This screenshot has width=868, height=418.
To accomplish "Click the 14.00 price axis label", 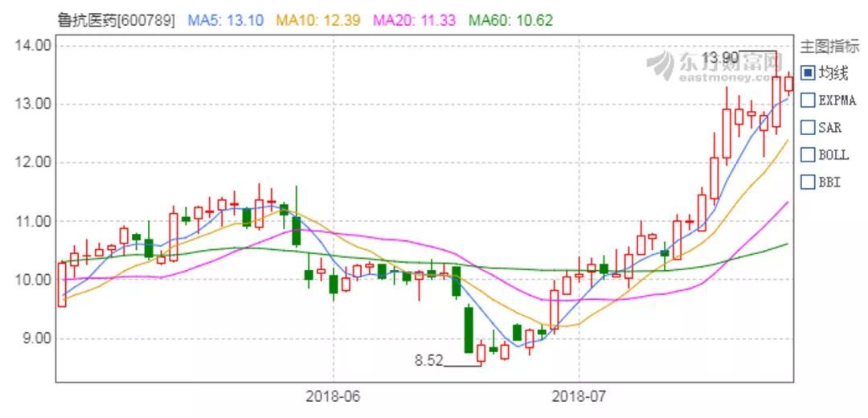I will click(33, 45).
